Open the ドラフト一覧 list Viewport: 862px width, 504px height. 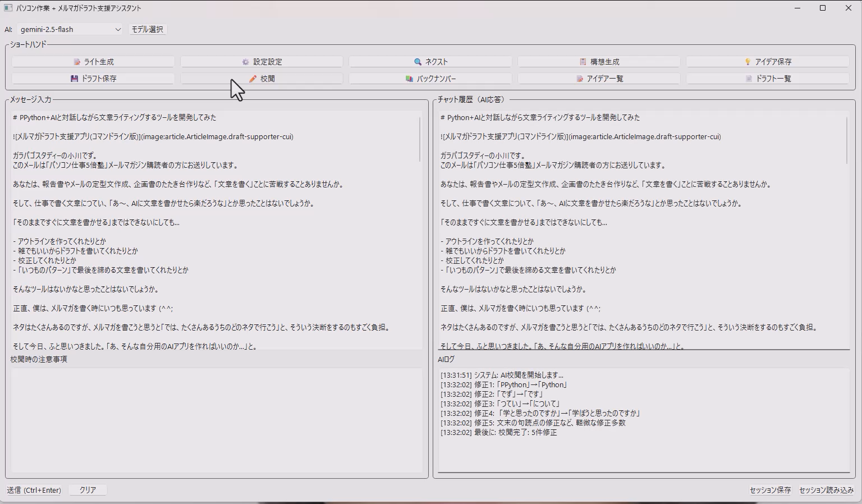(767, 79)
